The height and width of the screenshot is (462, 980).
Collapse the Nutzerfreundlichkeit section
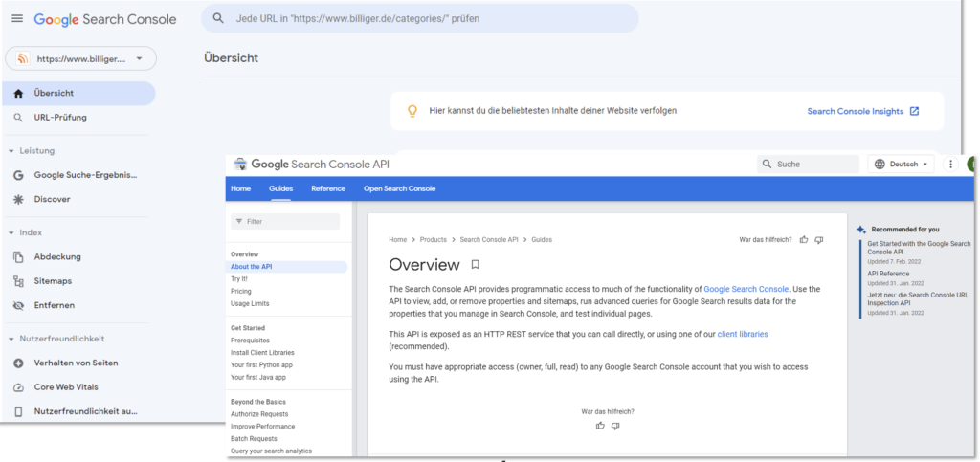tap(56, 339)
